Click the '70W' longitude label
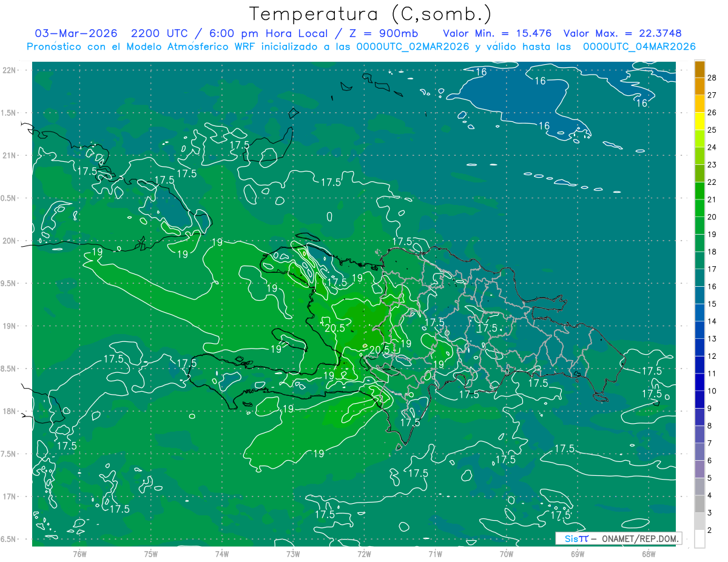 [507, 554]
